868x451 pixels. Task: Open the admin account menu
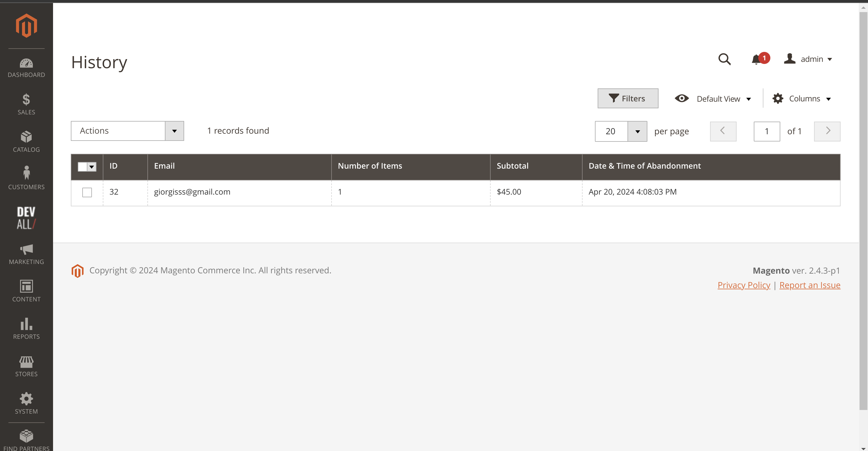[808, 59]
